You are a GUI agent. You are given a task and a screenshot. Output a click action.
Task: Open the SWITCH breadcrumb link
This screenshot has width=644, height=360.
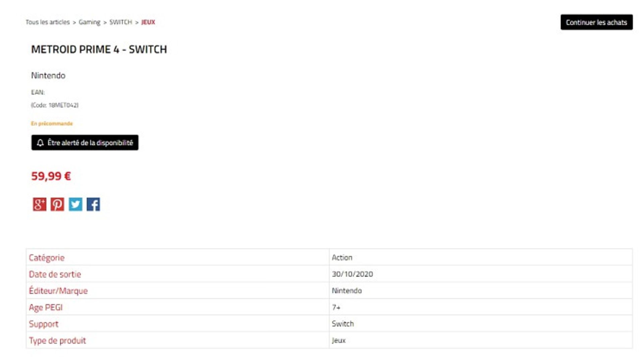tap(121, 22)
